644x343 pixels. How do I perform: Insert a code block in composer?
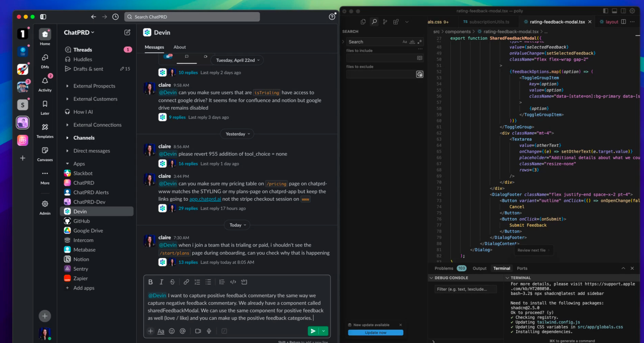(x=244, y=282)
